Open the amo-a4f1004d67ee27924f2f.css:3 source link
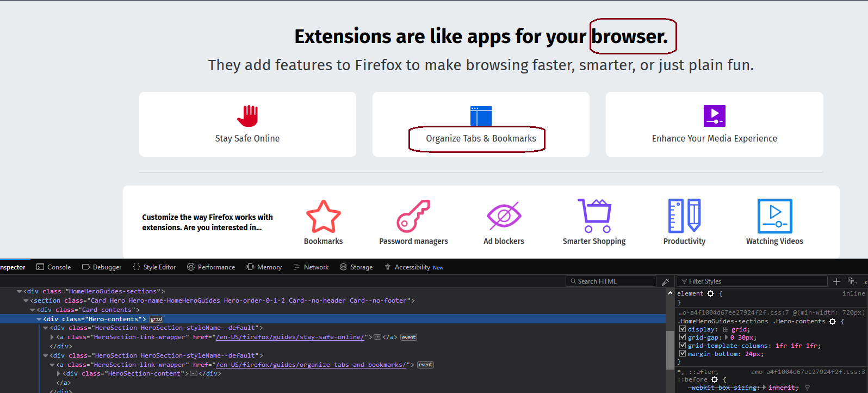The height and width of the screenshot is (393, 868). pos(808,372)
